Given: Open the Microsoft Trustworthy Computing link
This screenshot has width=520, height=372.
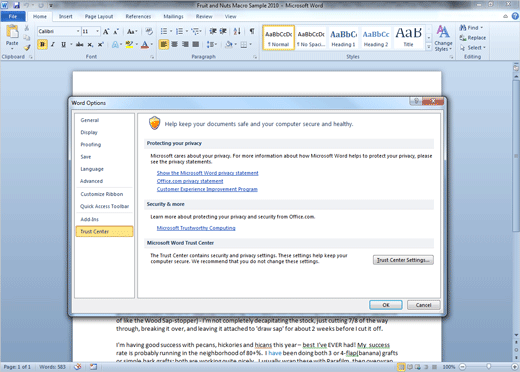Looking at the screenshot, I should pyautogui.click(x=196, y=228).
